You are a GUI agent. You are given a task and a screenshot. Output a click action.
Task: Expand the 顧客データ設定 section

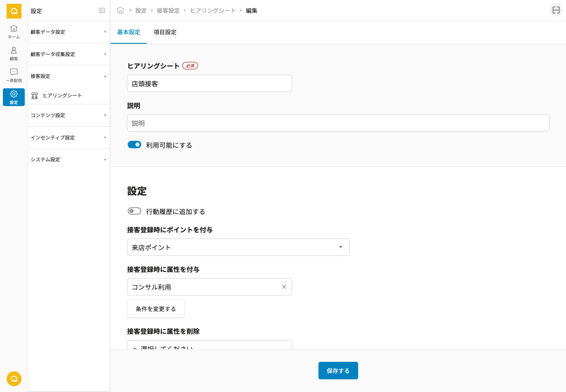click(x=68, y=32)
